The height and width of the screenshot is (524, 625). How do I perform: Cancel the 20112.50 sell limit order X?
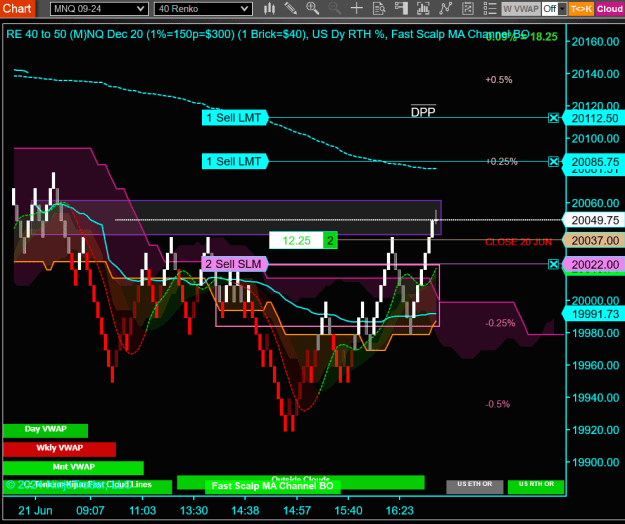click(553, 118)
